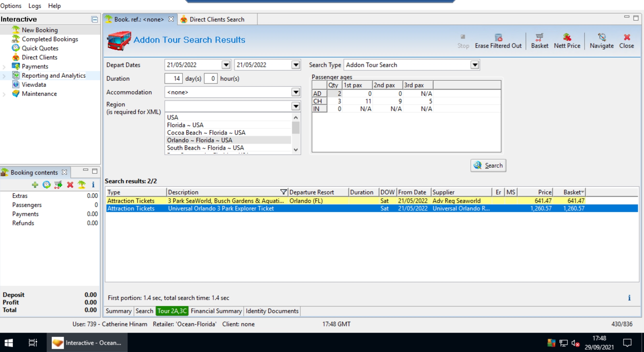Open the Windows Start menu
Screen dimensions: 644x352
9,343
